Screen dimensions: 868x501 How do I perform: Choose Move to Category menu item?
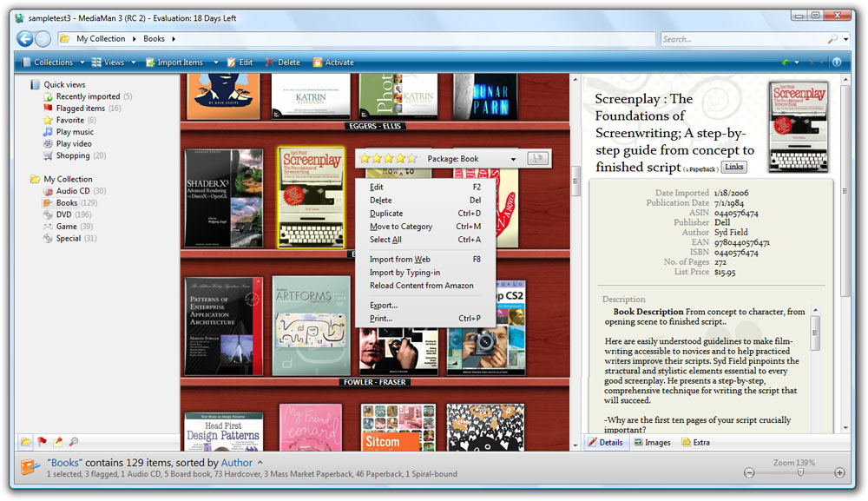(x=425, y=227)
